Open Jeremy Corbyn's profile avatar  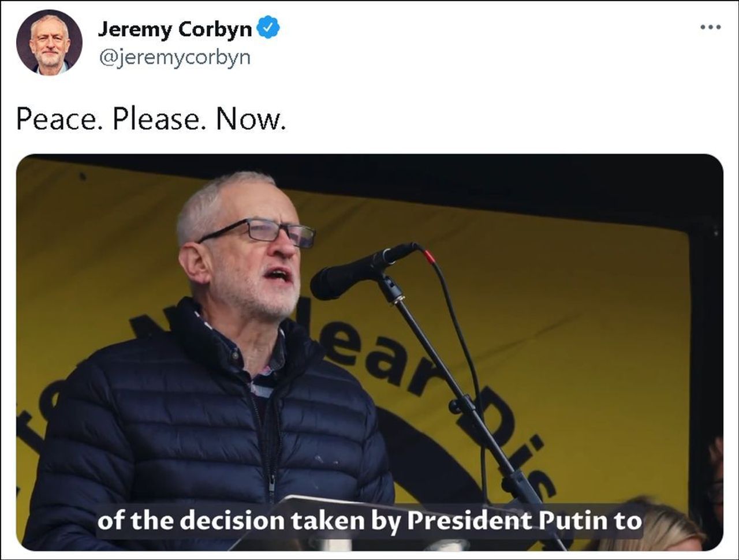(x=49, y=42)
